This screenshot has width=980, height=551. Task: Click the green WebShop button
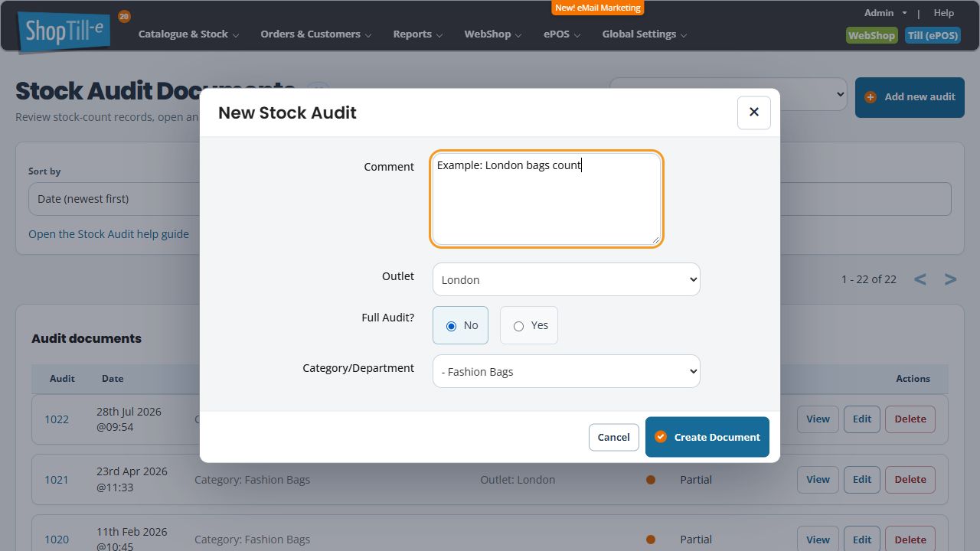[x=871, y=35]
